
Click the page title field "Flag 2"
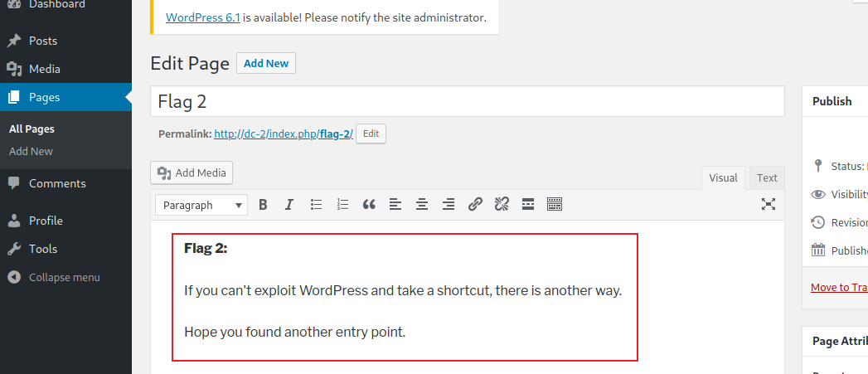[x=468, y=101]
